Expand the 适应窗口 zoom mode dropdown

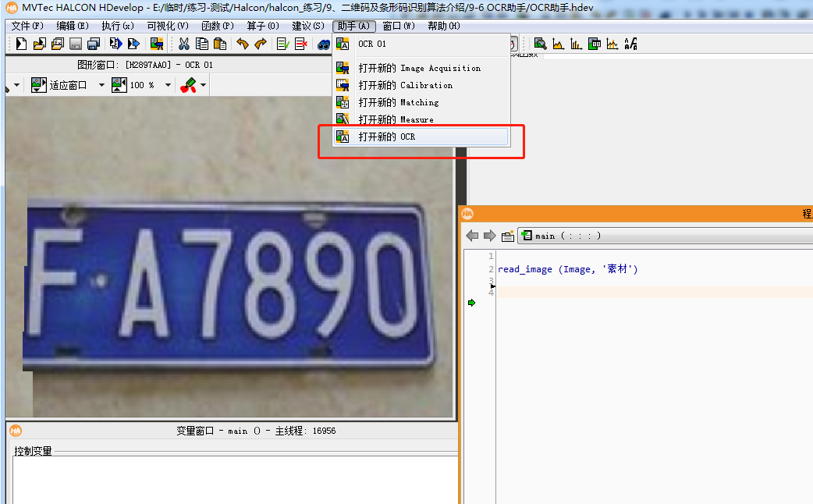[x=102, y=85]
